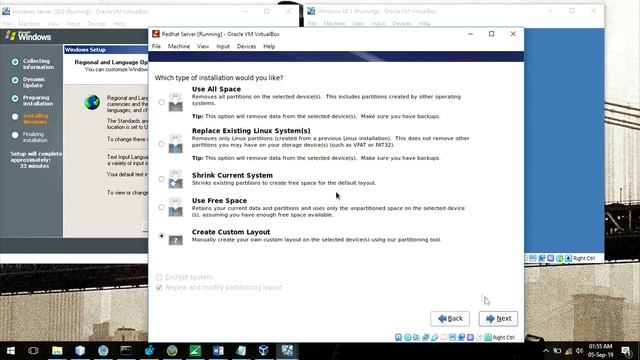Click green mouse integration icon in Windows Server status bar
Viewport: 640px width, 360px height.
click(x=560, y=258)
